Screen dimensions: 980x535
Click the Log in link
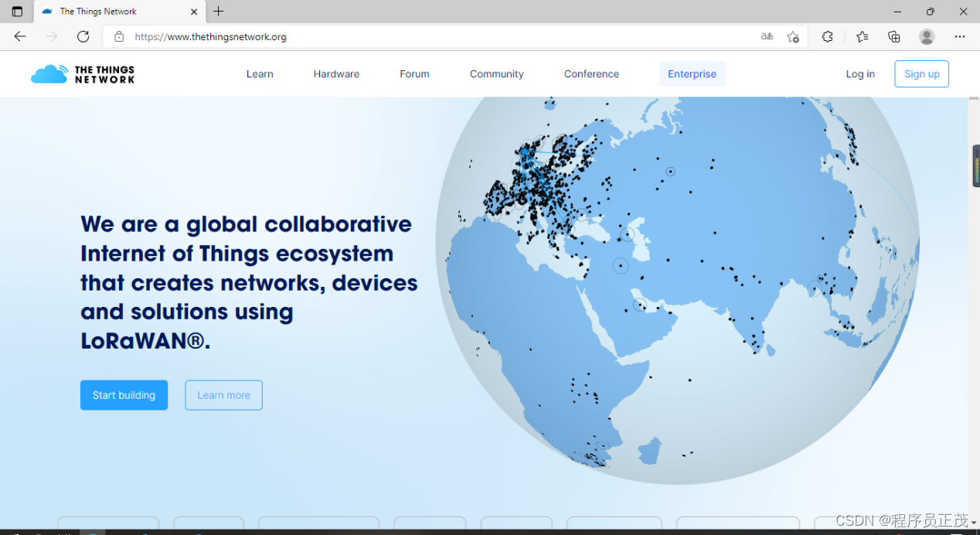tap(860, 74)
